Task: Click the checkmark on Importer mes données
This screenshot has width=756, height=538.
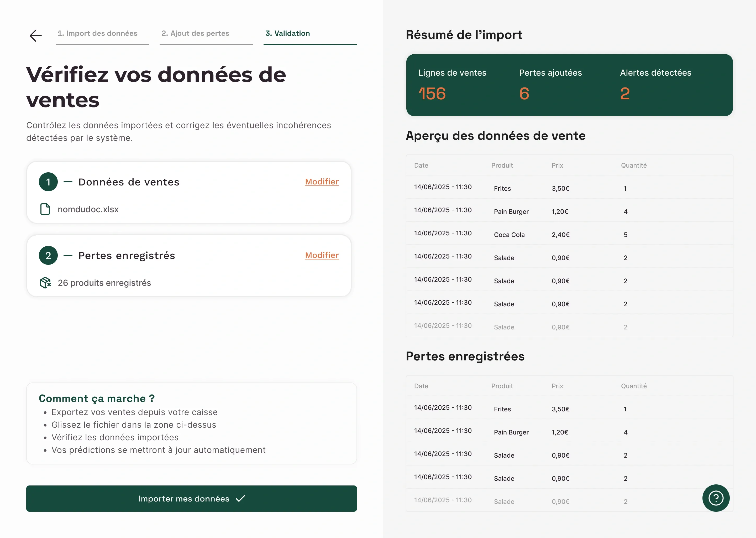Action: (x=240, y=498)
